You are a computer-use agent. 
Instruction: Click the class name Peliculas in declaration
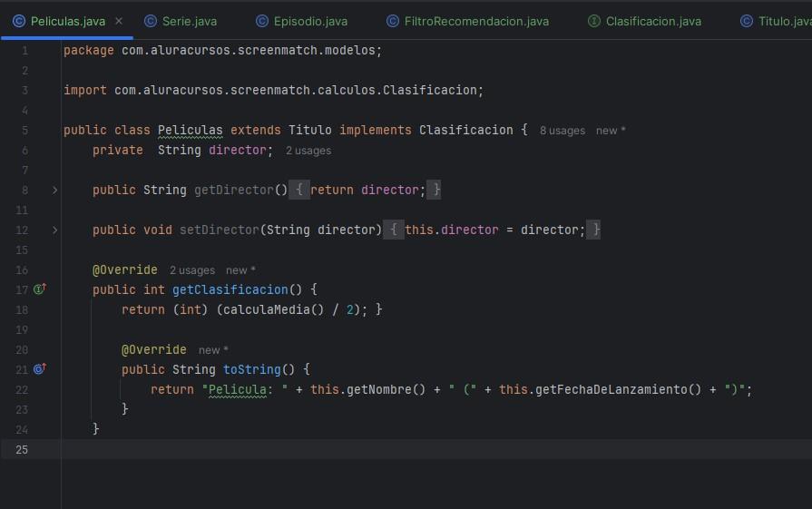(x=190, y=131)
